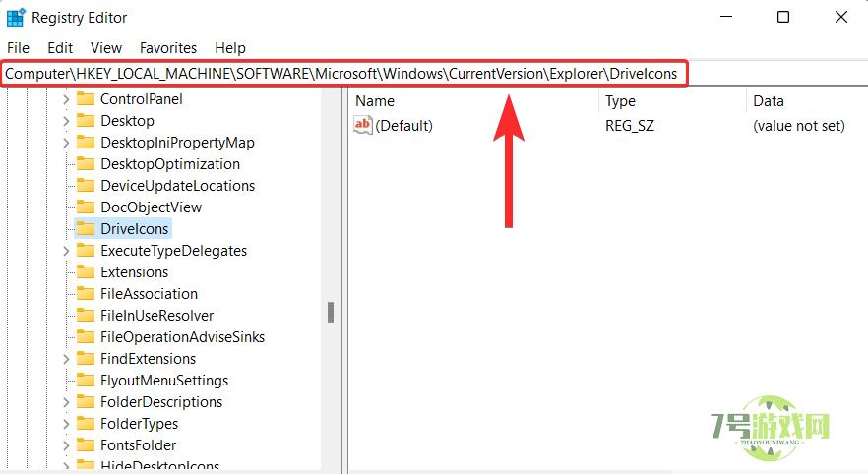Viewport: 868px width, 474px height.
Task: Expand the Desktop key
Action: pos(66,121)
